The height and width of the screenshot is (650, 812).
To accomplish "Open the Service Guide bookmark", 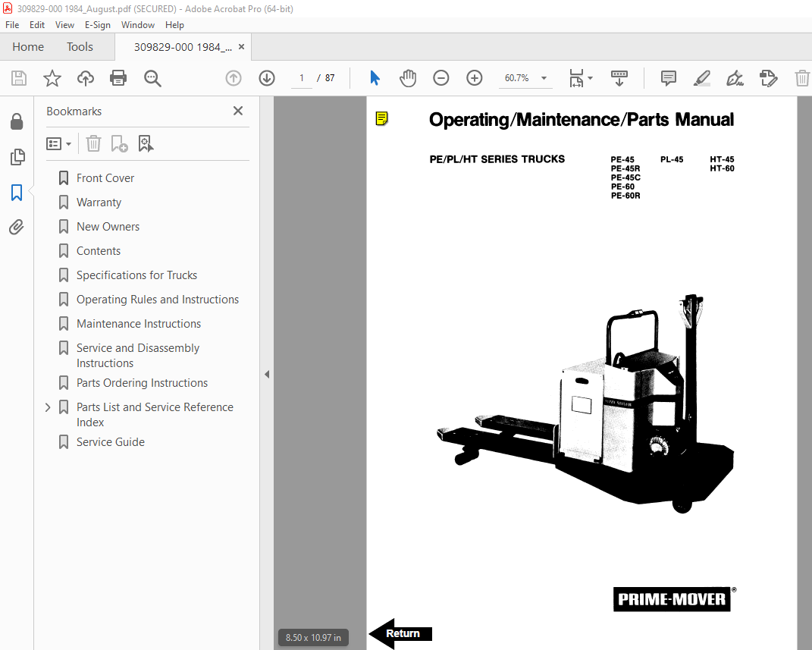I will (x=110, y=442).
